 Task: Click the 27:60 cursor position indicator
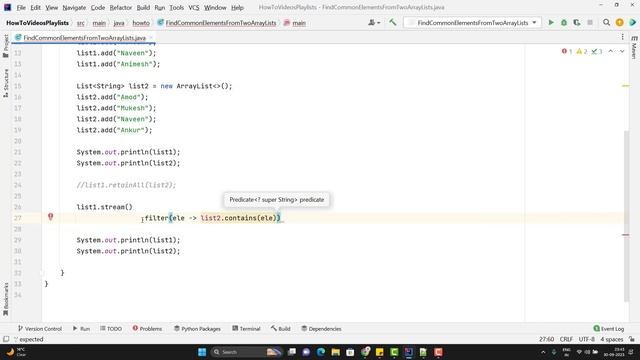click(546, 339)
